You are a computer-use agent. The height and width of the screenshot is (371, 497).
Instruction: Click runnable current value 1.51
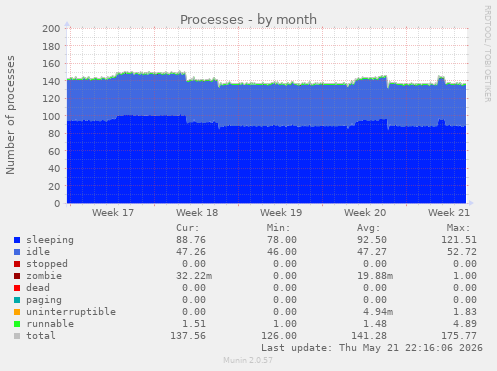(194, 324)
